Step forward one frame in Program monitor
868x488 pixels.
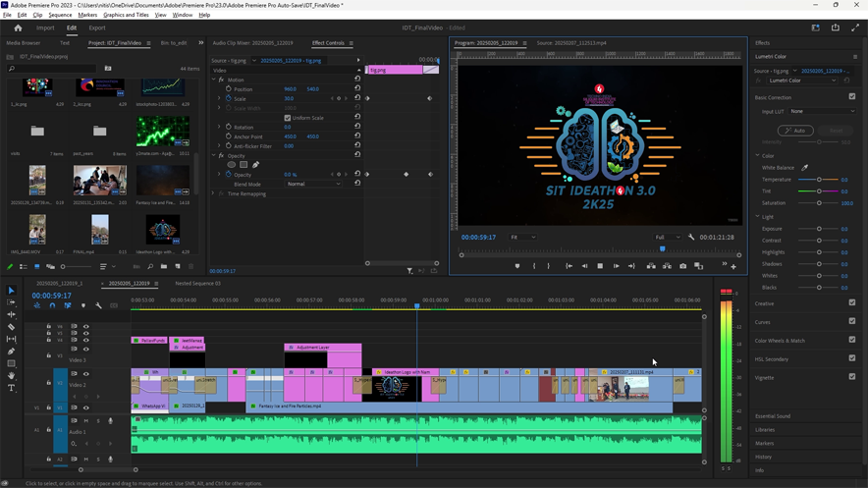[616, 266]
